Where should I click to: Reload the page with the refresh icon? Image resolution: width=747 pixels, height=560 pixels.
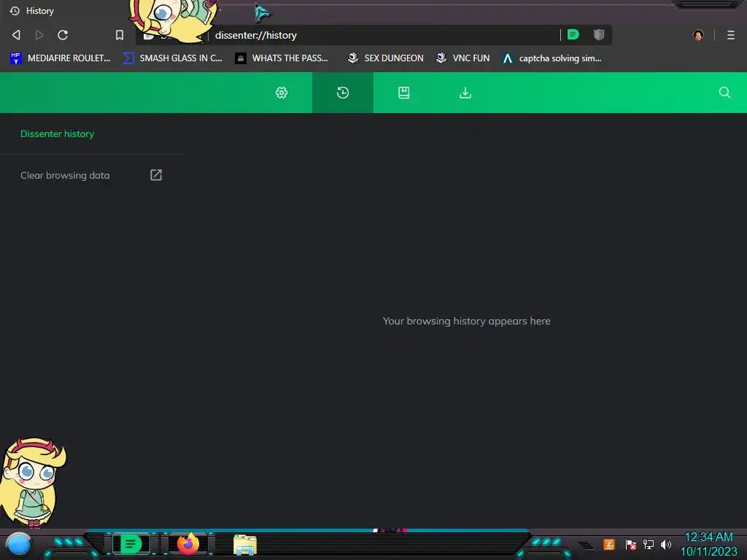(x=63, y=35)
